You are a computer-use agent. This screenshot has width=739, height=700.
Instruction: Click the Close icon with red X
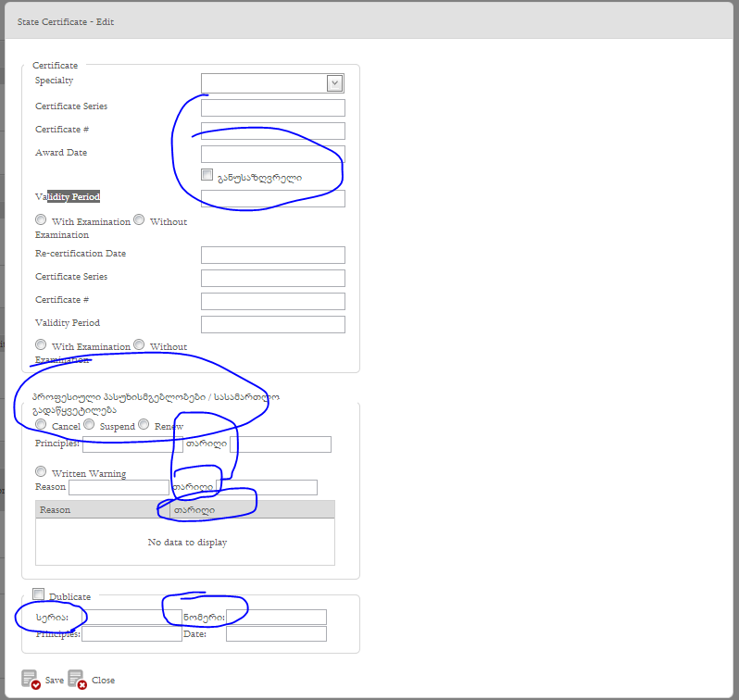pyautogui.click(x=77, y=680)
